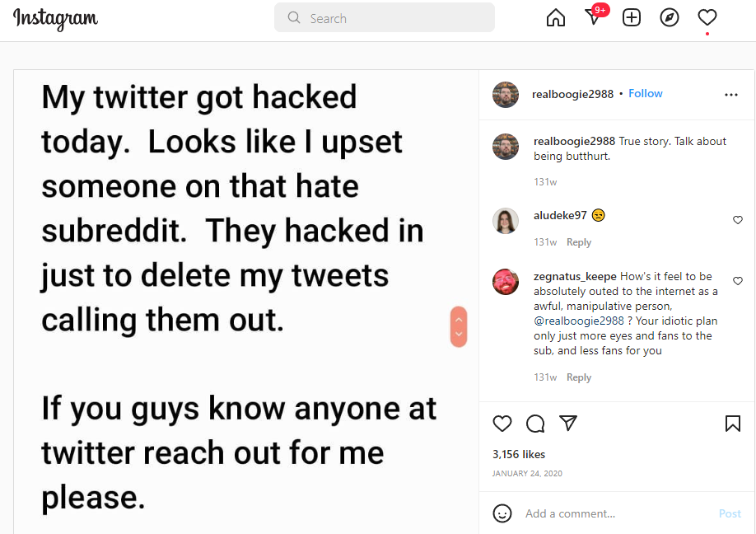Viewport: 756px width, 534px height.
Task: Reply to aludeke97's comment
Action: click(579, 242)
